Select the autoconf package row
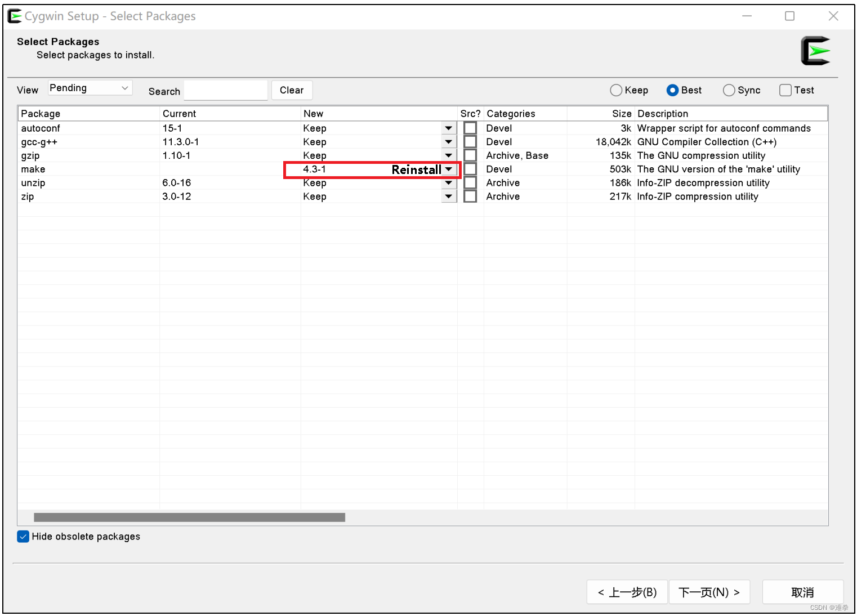 pyautogui.click(x=422, y=128)
